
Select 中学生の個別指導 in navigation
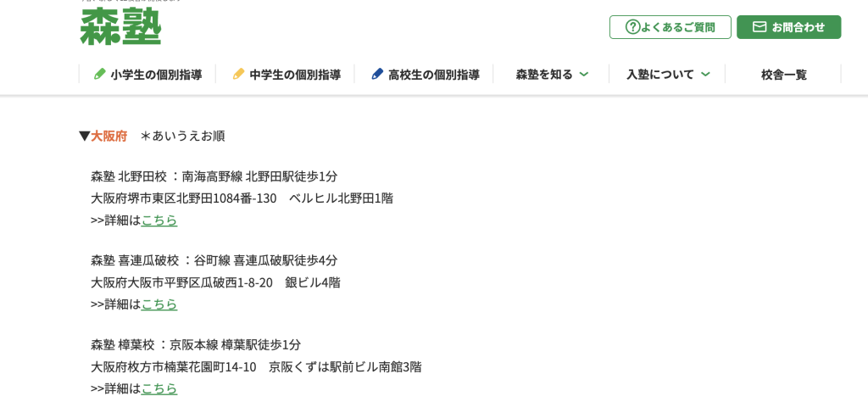pos(295,75)
